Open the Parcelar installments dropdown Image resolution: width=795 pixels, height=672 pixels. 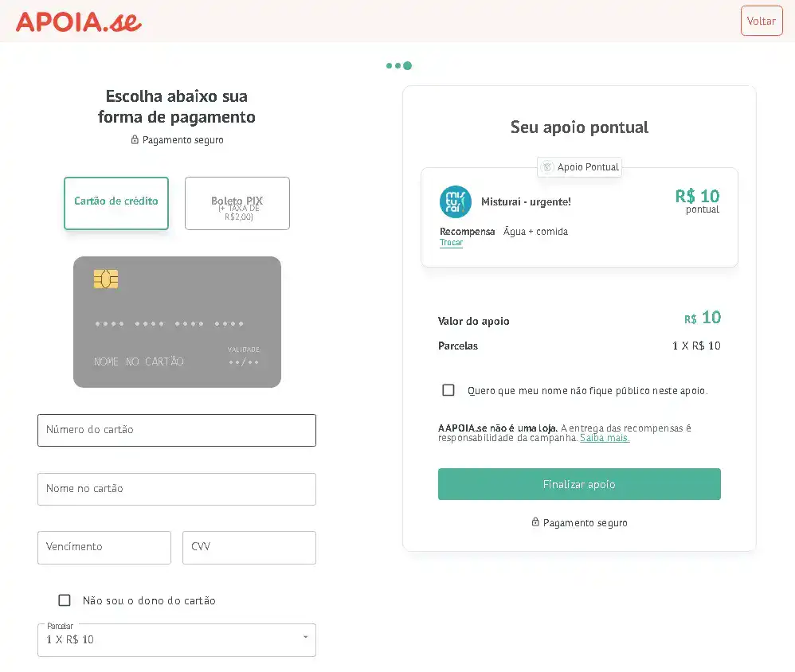177,639
